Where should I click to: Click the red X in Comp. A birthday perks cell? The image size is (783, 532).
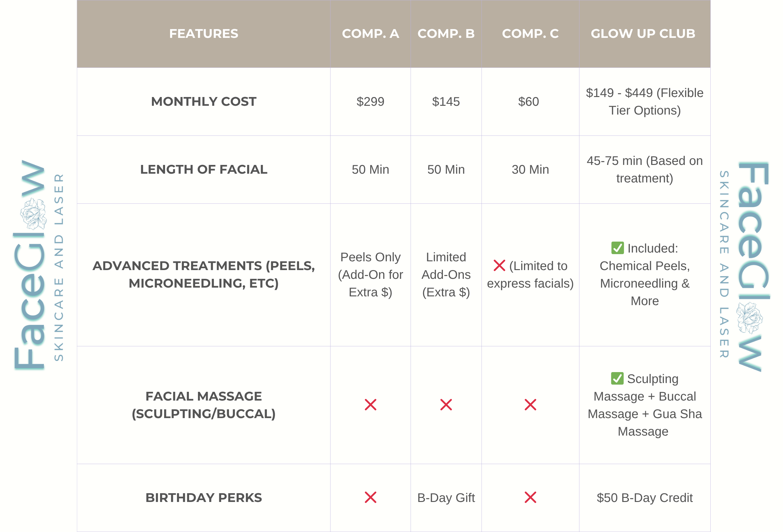(x=370, y=497)
